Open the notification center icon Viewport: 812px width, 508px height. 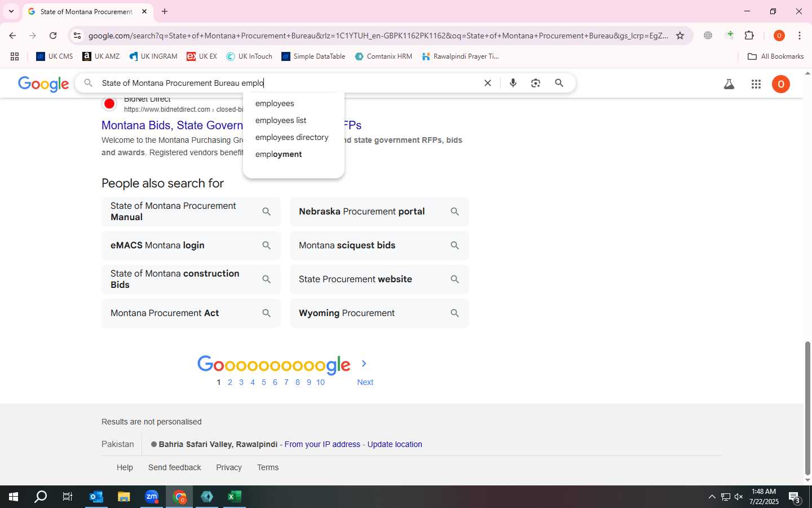point(795,497)
